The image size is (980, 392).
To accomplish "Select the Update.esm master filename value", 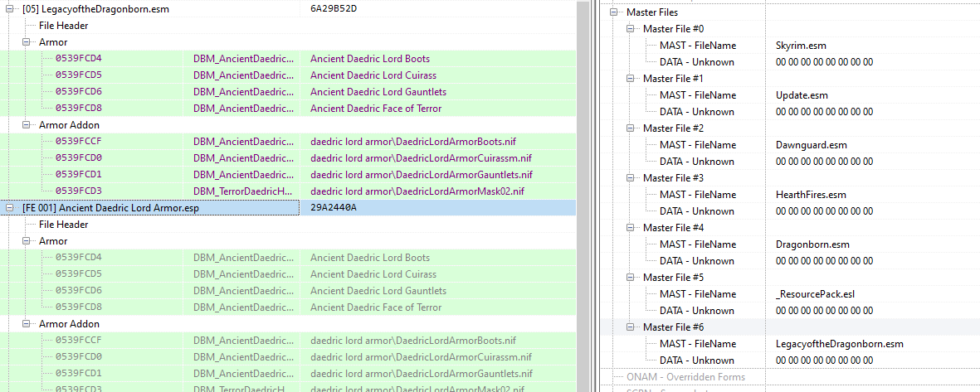I will coord(802,94).
